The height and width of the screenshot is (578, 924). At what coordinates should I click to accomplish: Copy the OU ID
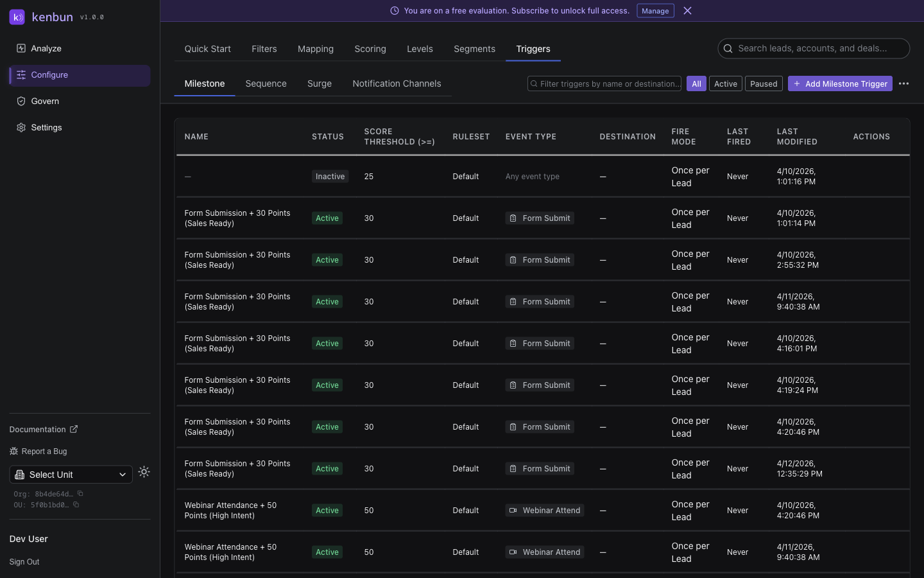76,505
